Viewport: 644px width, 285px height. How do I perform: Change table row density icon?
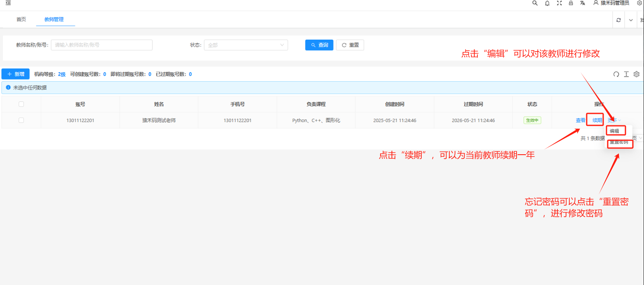626,74
